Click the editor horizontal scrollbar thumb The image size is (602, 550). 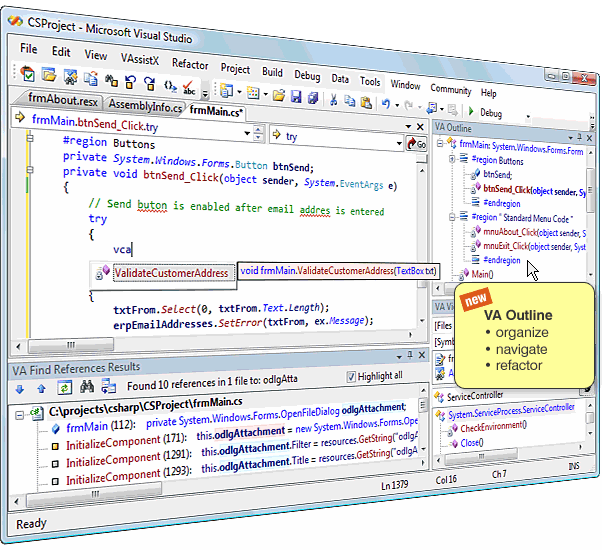click(x=71, y=345)
